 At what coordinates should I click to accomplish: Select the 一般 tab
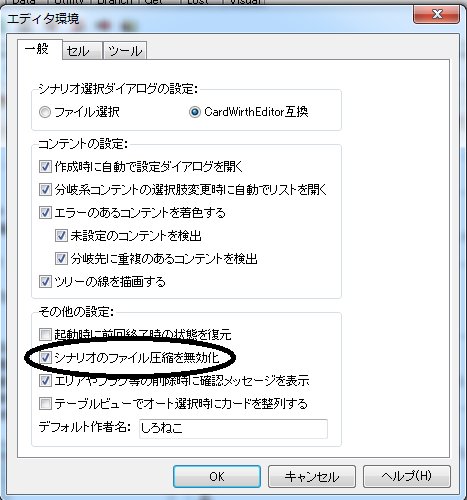[40, 49]
